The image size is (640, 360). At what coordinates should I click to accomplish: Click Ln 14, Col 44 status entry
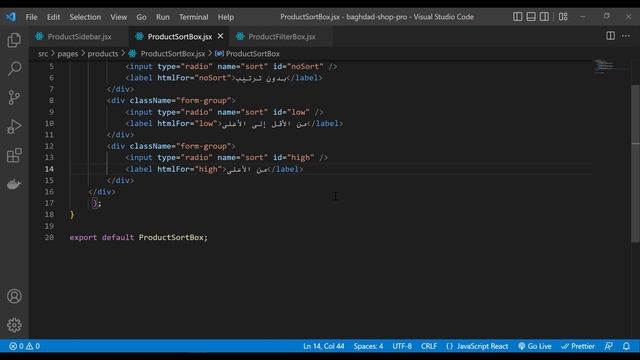click(x=324, y=346)
